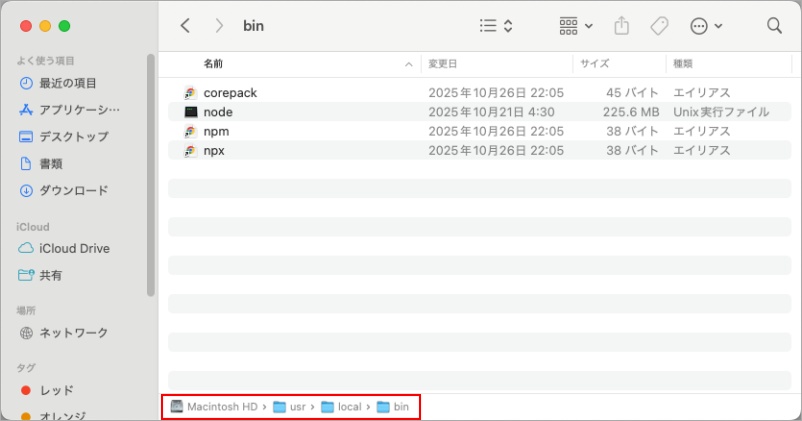
Task: Expand the more actions ellipsis menu
Action: (x=706, y=26)
